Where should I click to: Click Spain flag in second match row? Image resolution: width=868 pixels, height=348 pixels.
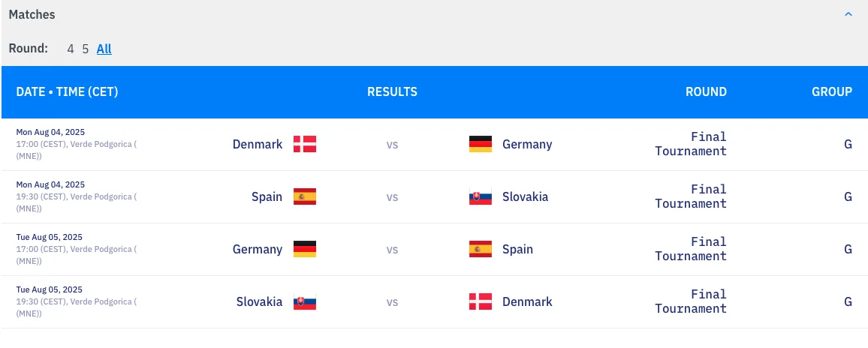tap(305, 196)
